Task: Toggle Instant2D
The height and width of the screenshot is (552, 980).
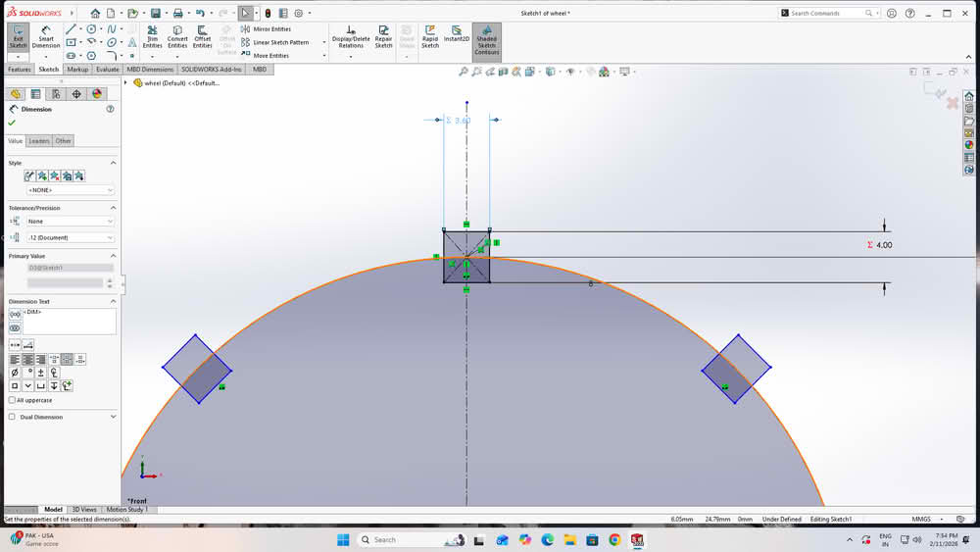Action: coord(457,33)
